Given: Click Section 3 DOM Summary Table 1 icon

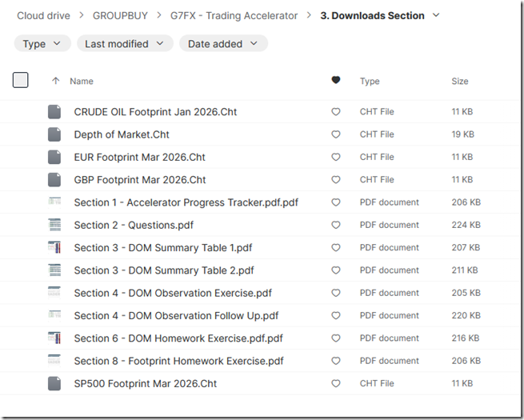Looking at the screenshot, I should pyautogui.click(x=54, y=248).
